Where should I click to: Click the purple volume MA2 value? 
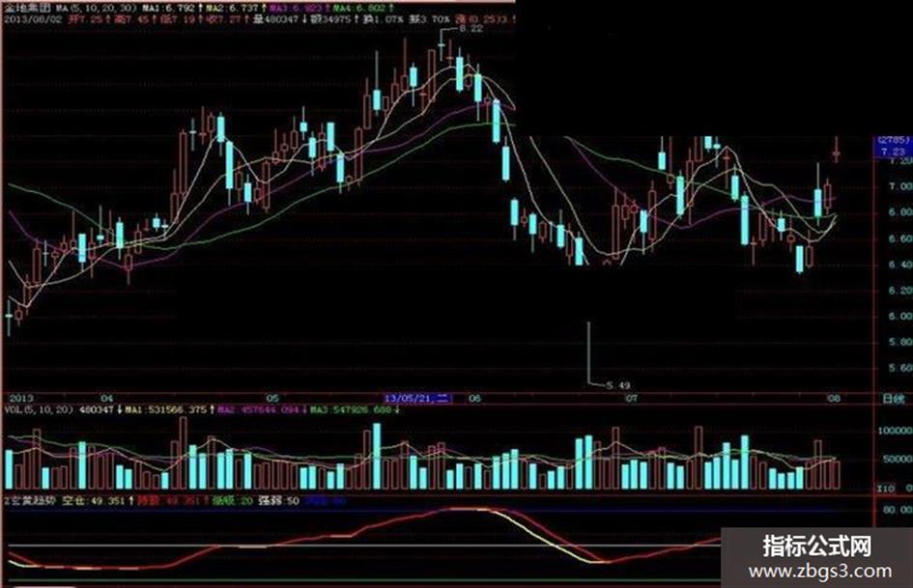(x=259, y=409)
